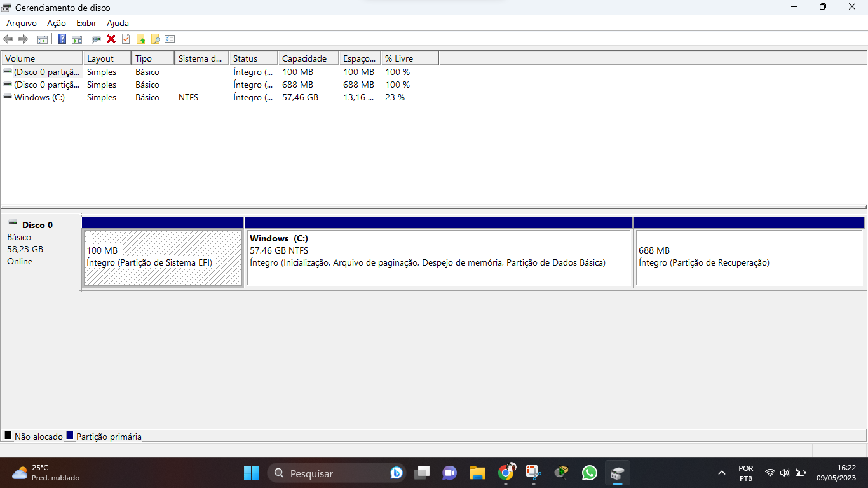The height and width of the screenshot is (488, 868).
Task: Click the folder with magnifier icon
Action: point(155,39)
